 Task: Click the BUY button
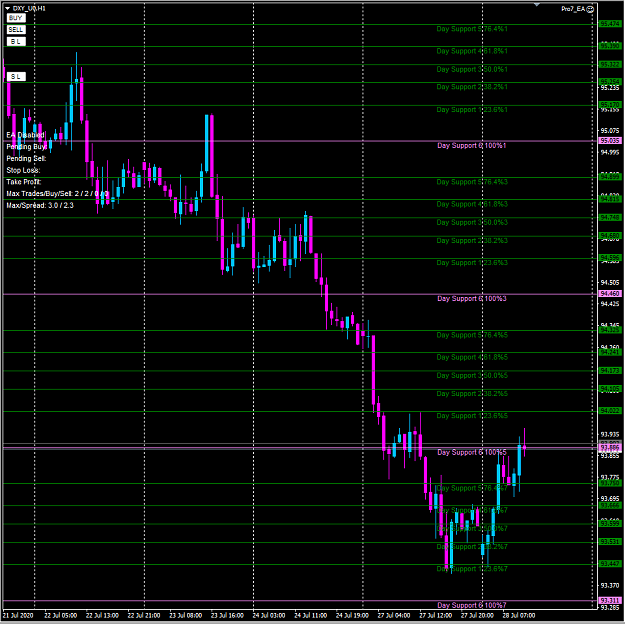click(16, 18)
